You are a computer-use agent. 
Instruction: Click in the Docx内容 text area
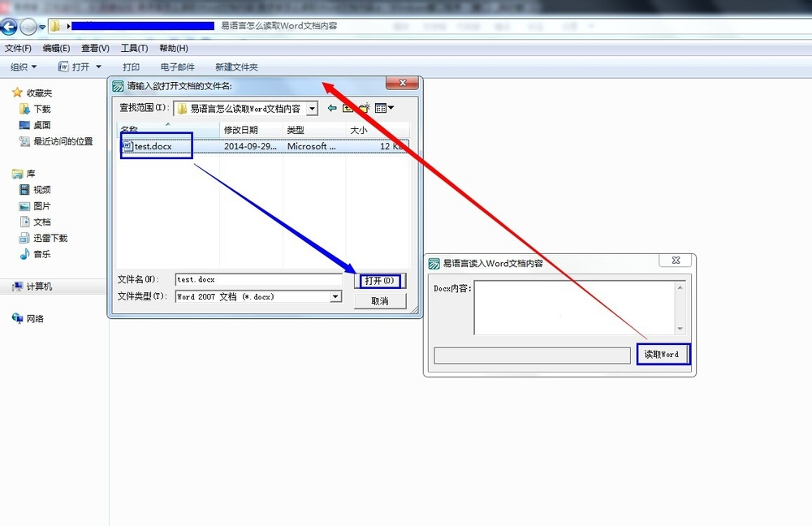tap(575, 308)
